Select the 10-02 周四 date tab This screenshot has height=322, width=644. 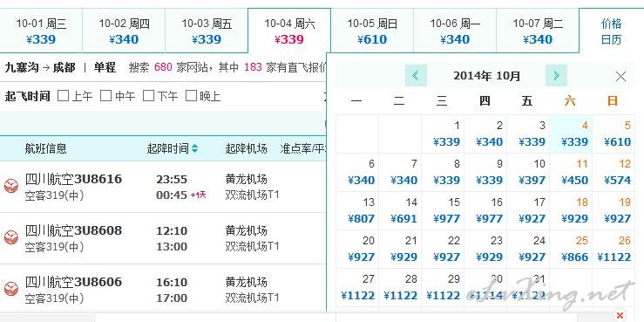(x=124, y=31)
